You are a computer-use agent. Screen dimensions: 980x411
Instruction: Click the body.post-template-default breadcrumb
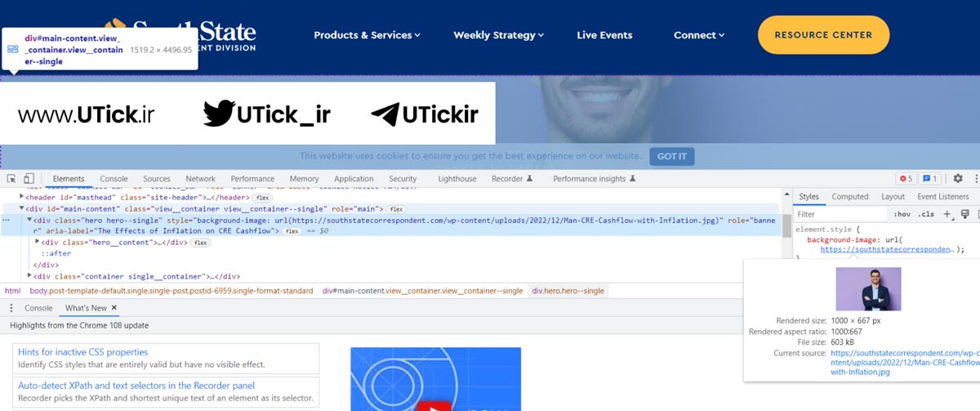(171, 291)
